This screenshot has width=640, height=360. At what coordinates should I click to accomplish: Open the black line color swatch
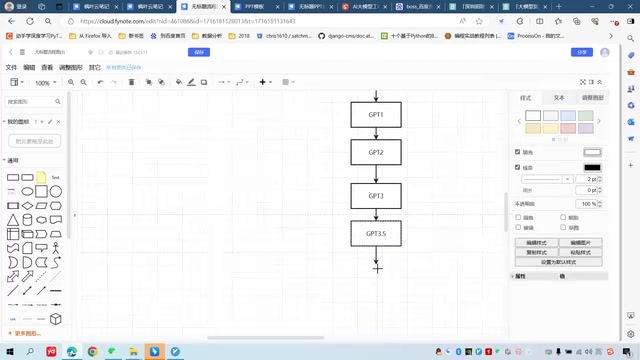coord(592,167)
